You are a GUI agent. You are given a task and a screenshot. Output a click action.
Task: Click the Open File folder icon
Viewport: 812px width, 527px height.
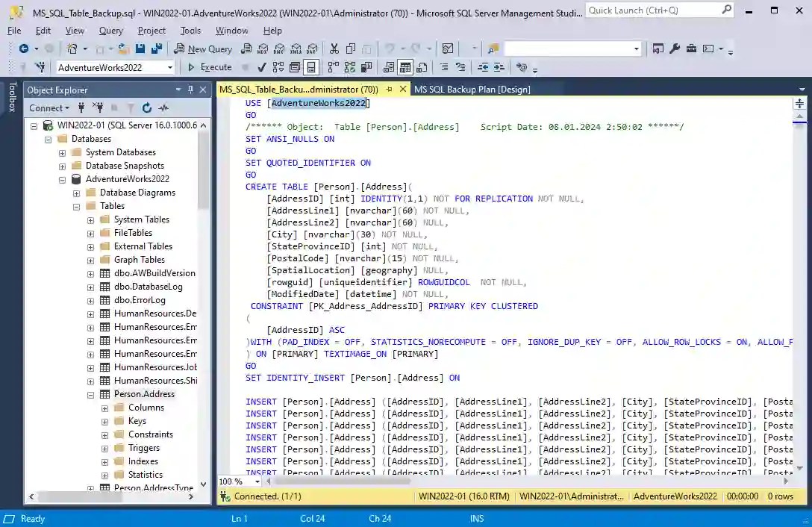click(124, 49)
